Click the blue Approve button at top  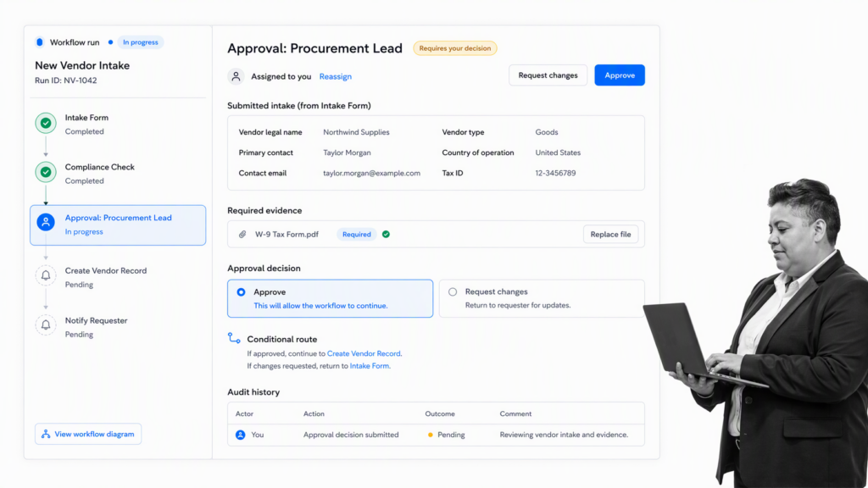point(620,75)
